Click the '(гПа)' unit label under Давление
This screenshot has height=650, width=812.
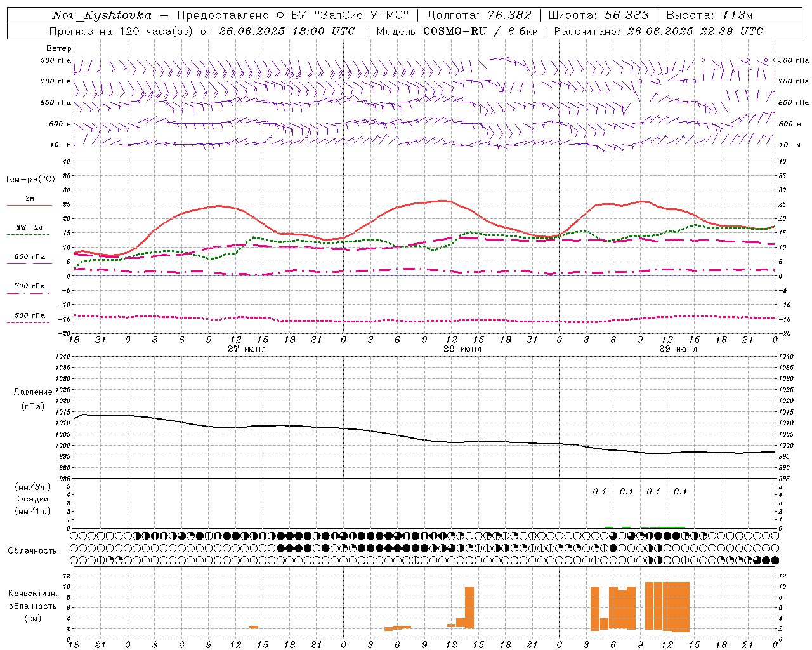point(33,407)
